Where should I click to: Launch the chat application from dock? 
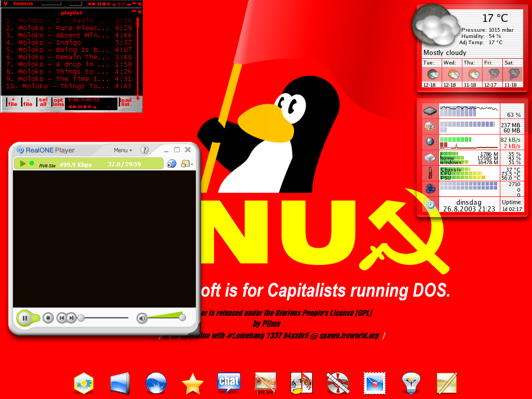point(229,382)
